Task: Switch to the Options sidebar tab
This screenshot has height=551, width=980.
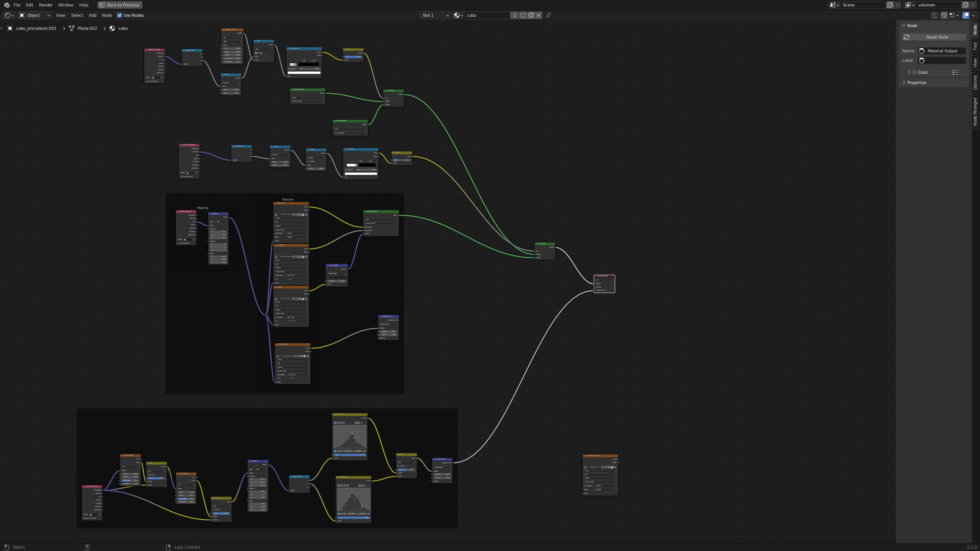Action: [x=975, y=82]
